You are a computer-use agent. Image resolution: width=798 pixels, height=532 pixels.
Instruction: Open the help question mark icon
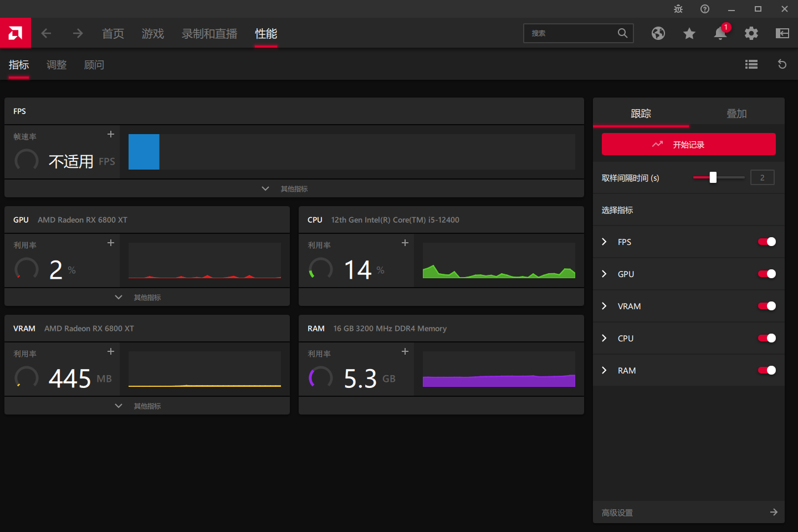[x=705, y=9]
